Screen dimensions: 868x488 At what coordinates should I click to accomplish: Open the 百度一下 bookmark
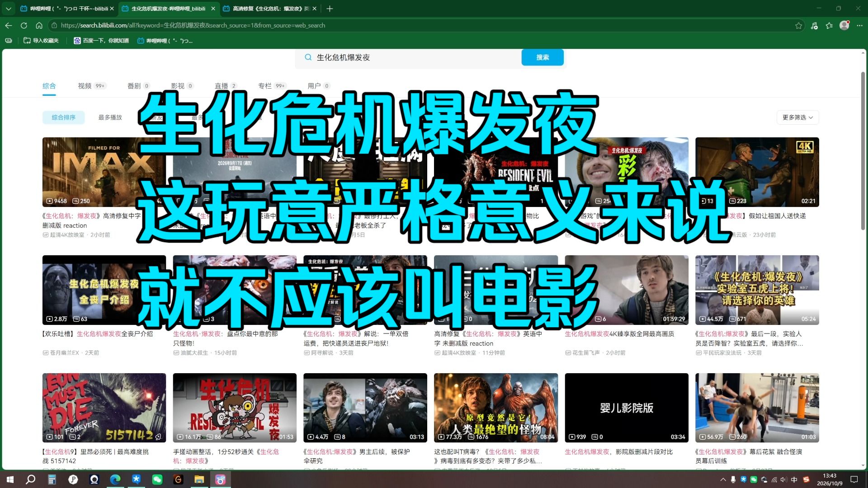pyautogui.click(x=101, y=41)
